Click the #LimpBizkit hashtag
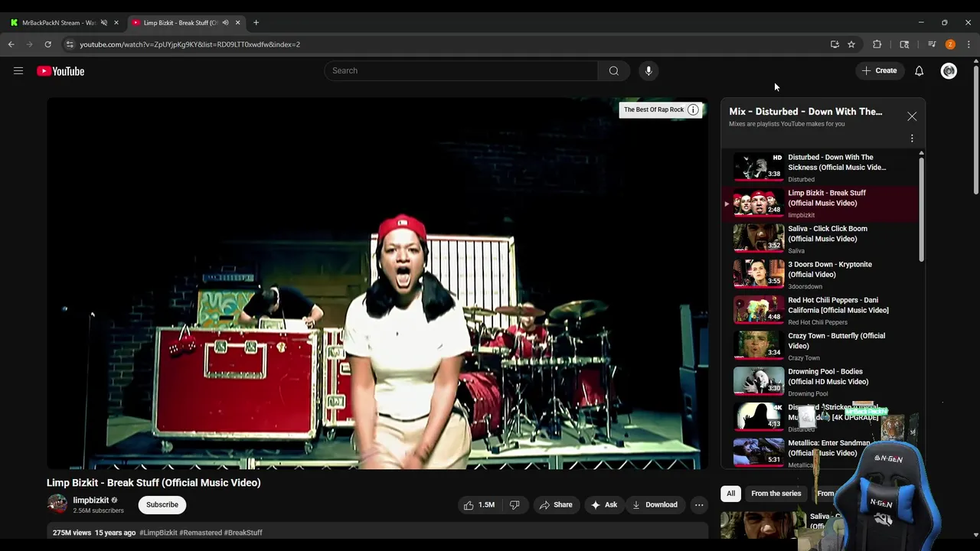980x551 pixels. coord(158,533)
